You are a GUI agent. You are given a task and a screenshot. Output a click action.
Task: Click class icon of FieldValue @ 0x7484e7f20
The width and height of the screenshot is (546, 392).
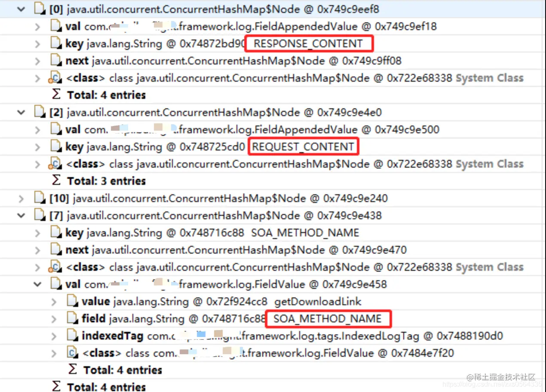[x=73, y=353]
